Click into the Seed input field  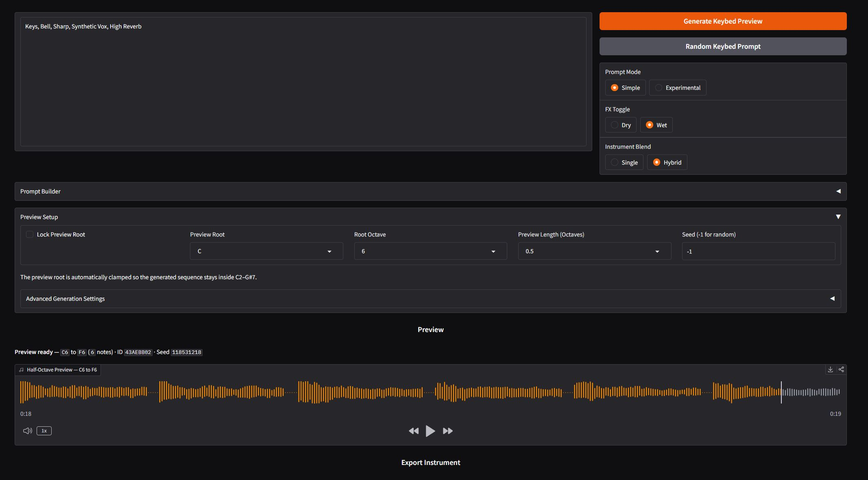(x=759, y=252)
